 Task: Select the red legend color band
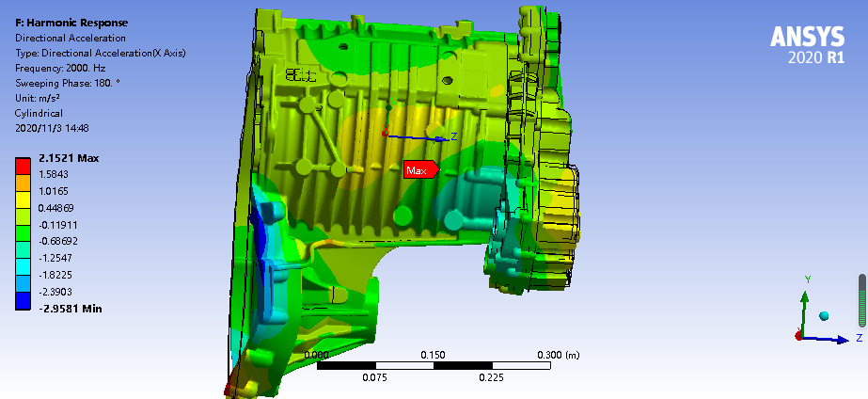coord(23,165)
